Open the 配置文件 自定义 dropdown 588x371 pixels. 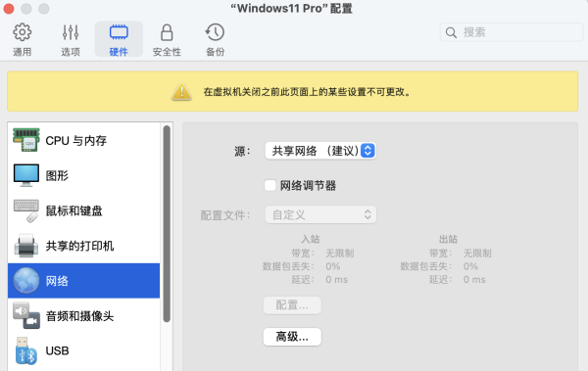pyautogui.click(x=320, y=214)
